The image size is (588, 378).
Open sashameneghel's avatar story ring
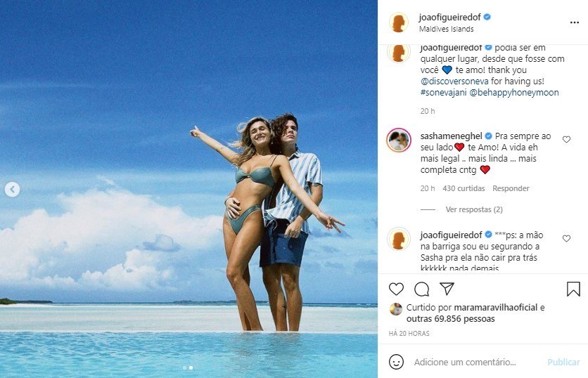(399, 141)
